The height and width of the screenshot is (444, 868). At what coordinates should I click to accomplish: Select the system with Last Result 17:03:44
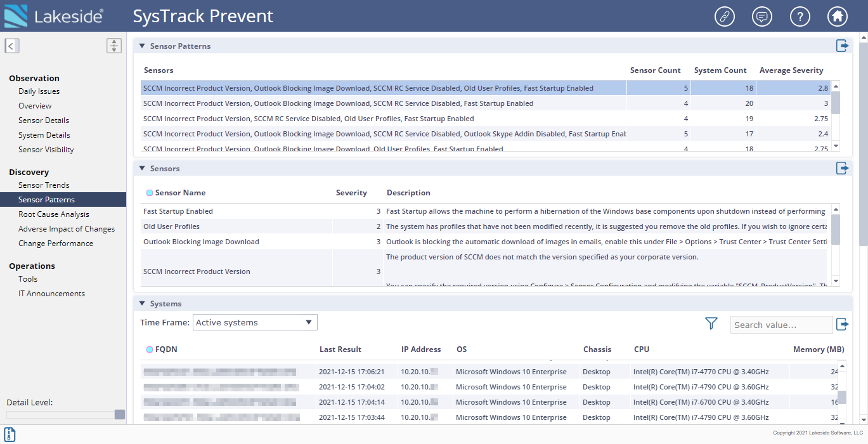coord(489,417)
